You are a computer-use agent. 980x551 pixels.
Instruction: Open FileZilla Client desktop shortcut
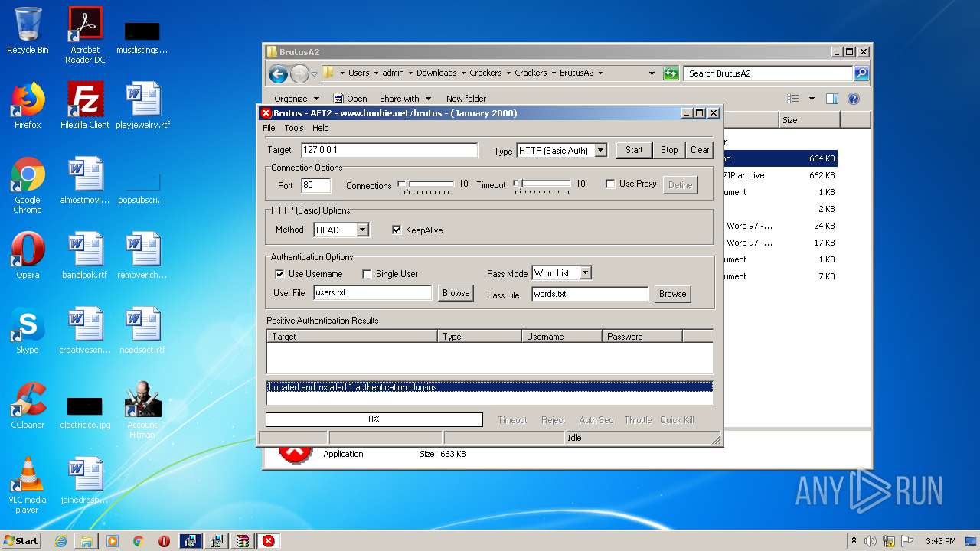85,106
